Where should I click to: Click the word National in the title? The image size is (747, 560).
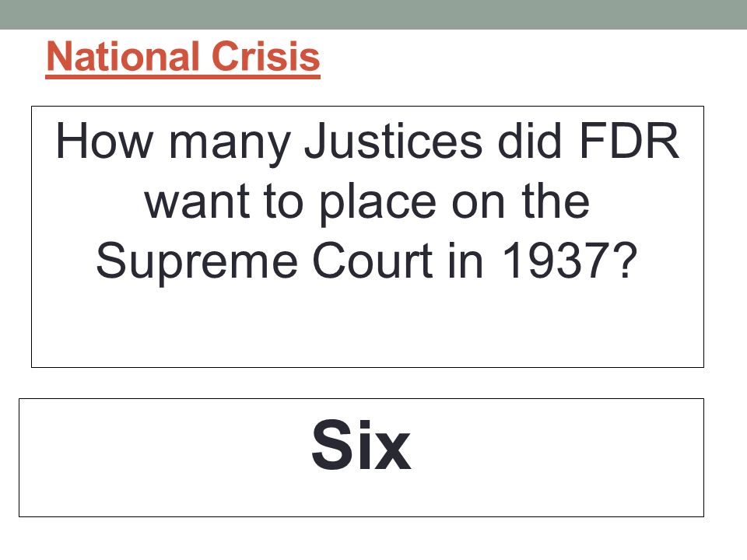tap(123, 57)
